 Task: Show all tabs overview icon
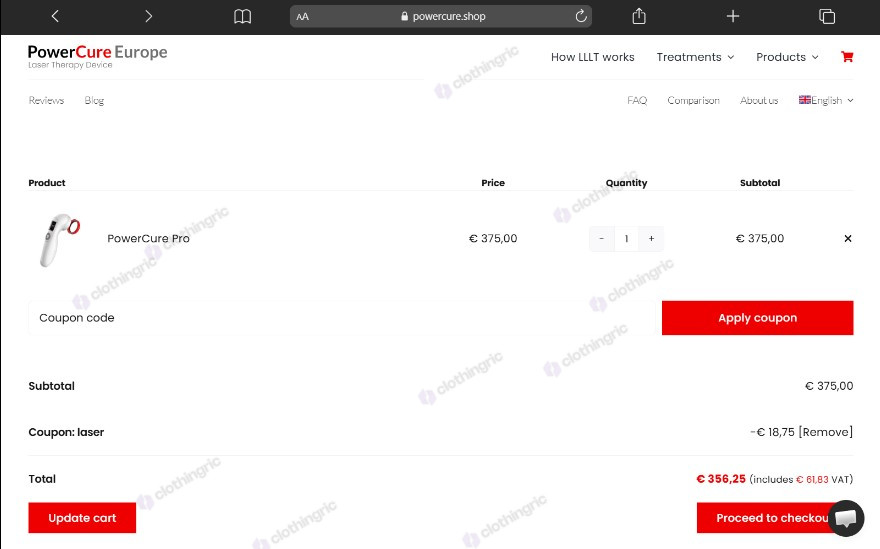coord(827,16)
